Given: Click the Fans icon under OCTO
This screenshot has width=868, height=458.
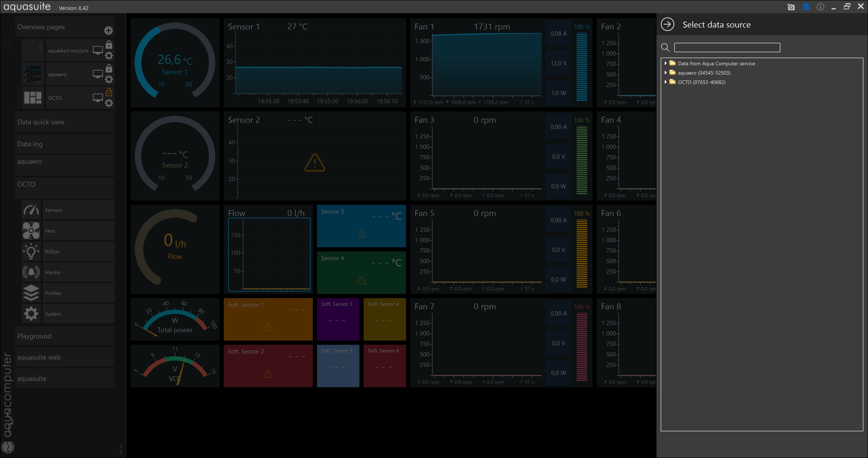Looking at the screenshot, I should click(31, 231).
